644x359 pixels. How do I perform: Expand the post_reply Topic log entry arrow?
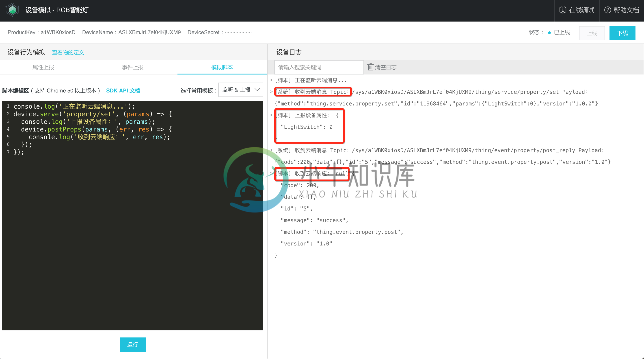pos(271,150)
